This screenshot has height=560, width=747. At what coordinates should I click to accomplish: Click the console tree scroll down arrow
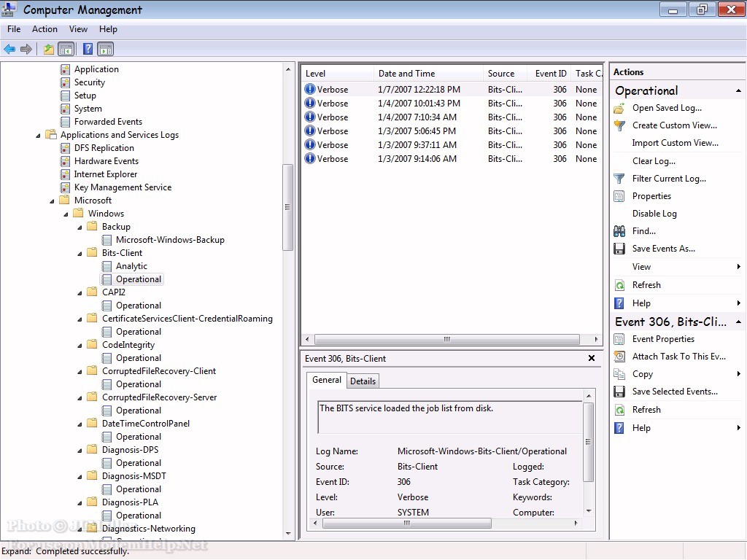coord(288,534)
